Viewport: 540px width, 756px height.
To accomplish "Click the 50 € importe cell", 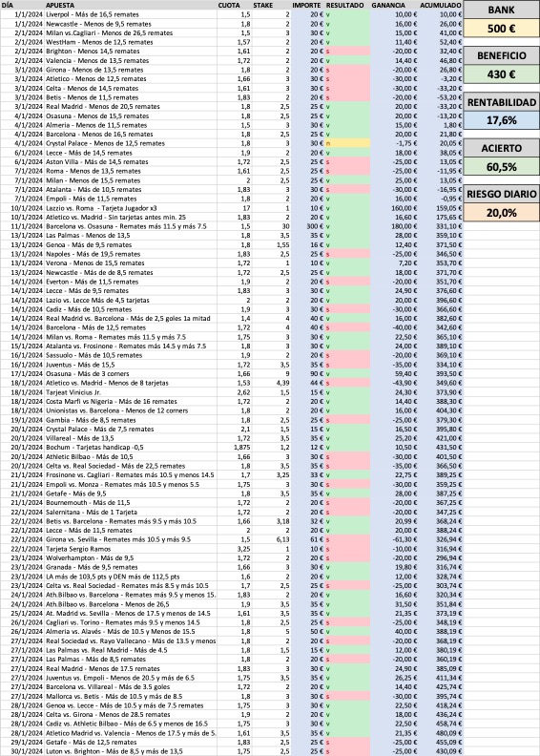I will (308, 632).
